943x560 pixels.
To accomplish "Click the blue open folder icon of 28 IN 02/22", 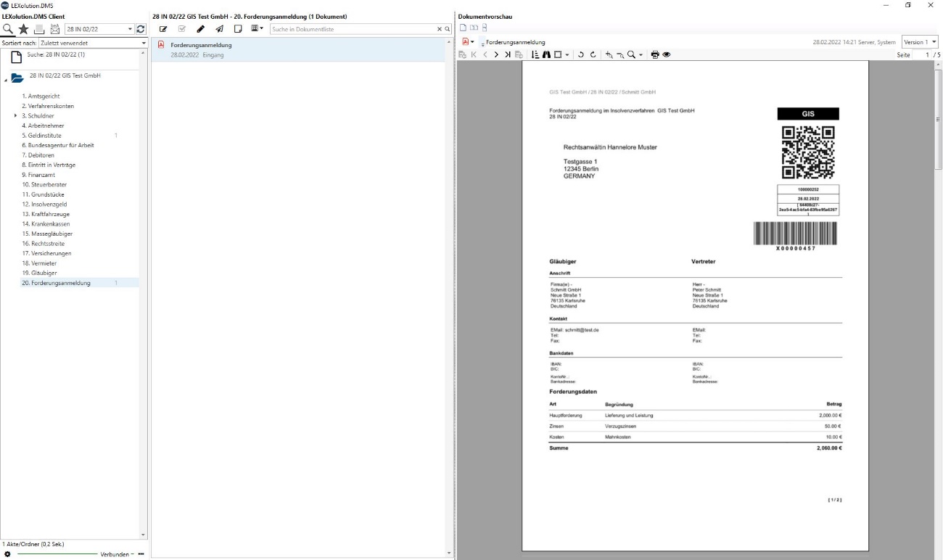I will point(17,78).
